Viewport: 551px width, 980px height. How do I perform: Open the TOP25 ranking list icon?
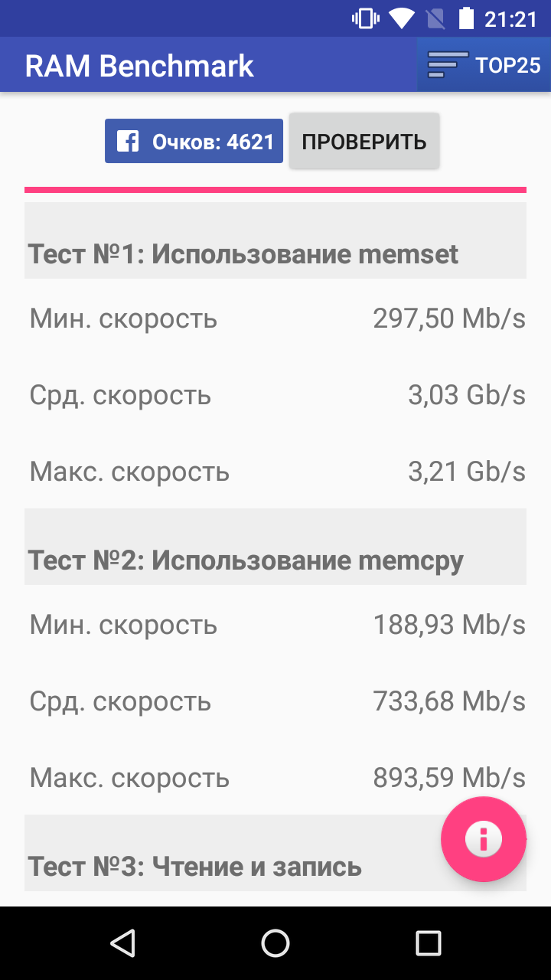coord(448,65)
